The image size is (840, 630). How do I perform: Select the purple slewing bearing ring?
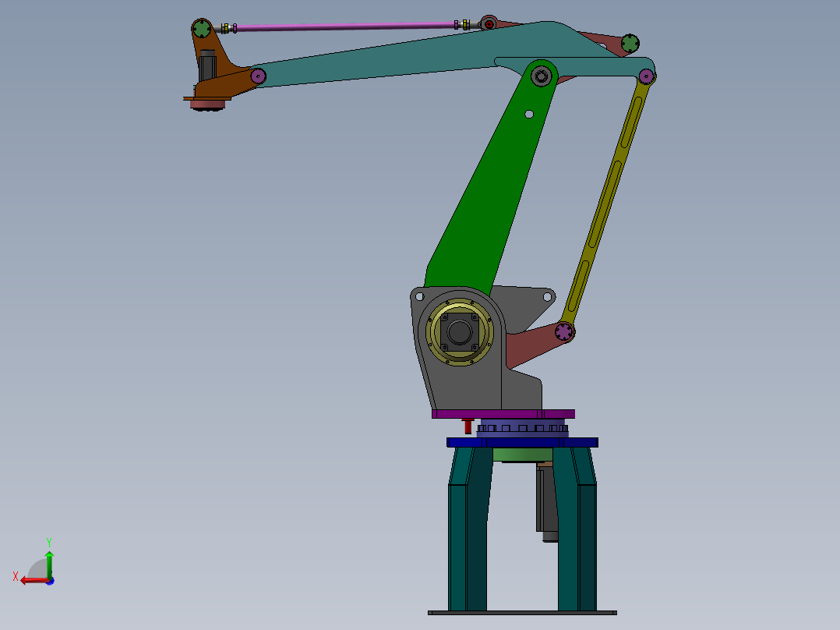point(522,428)
